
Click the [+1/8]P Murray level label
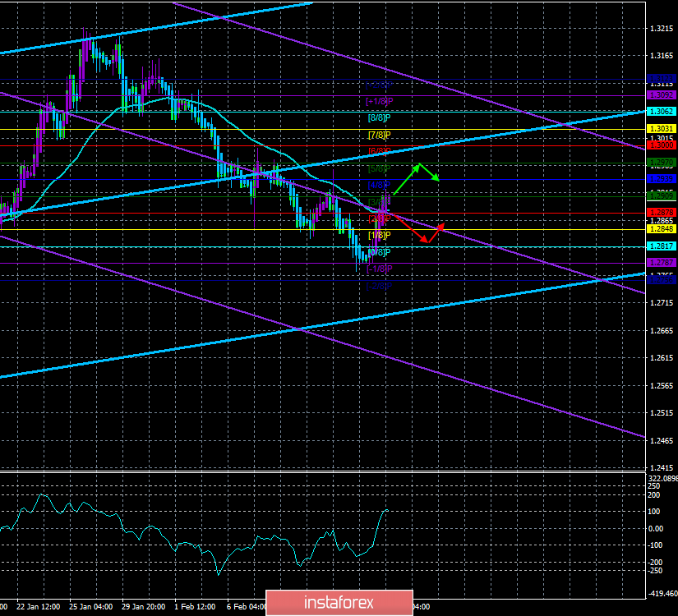click(x=379, y=102)
